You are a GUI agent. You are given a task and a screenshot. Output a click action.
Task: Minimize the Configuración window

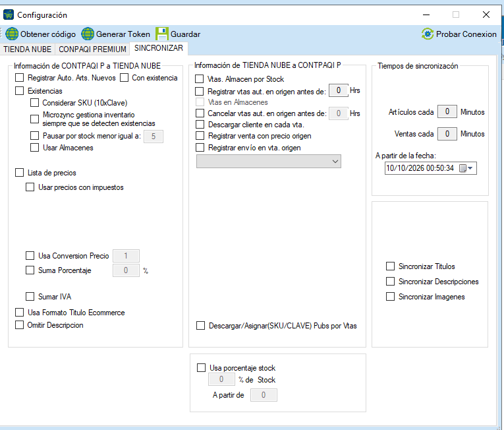pyautogui.click(x=426, y=15)
